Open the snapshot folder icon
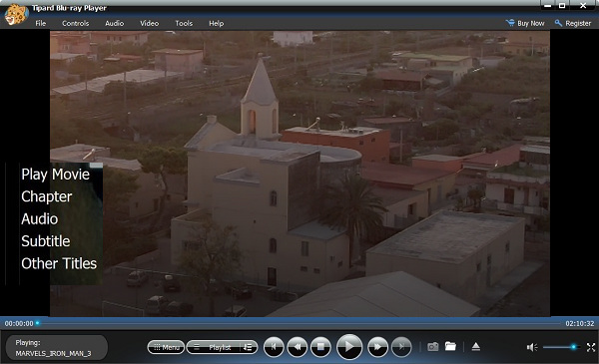Screen dimensions: 599x364 click(x=451, y=346)
